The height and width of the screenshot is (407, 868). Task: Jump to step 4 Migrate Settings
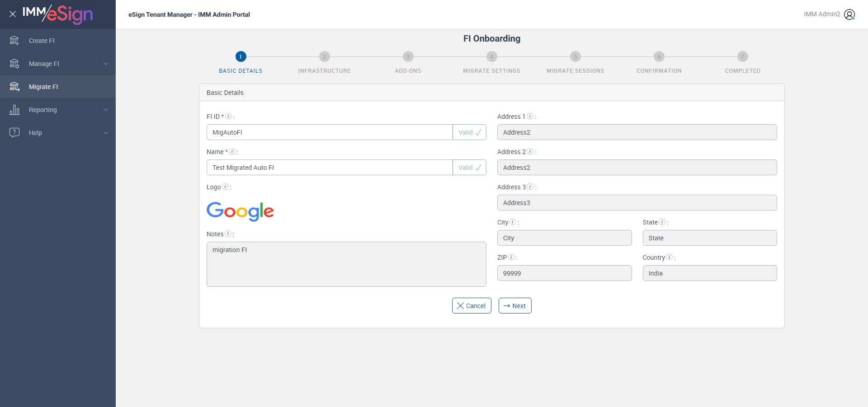(491, 56)
